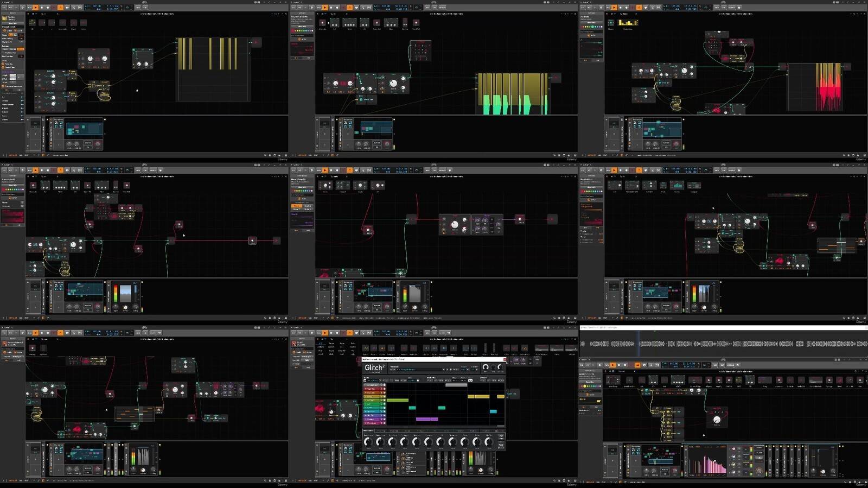Toggle the small button on Glitch2's red lane
This screenshot has width=868, height=488.
[384, 389]
